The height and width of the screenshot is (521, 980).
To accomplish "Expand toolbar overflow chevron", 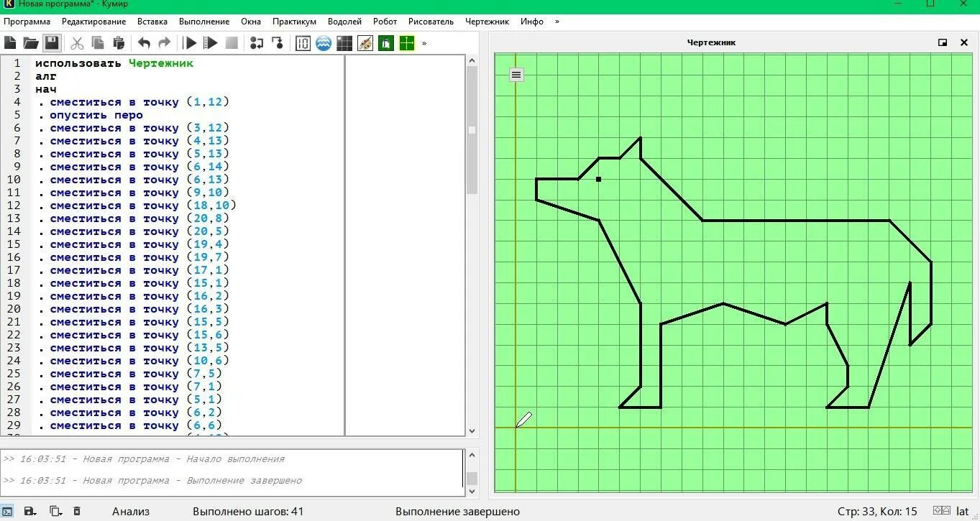I will pos(424,43).
